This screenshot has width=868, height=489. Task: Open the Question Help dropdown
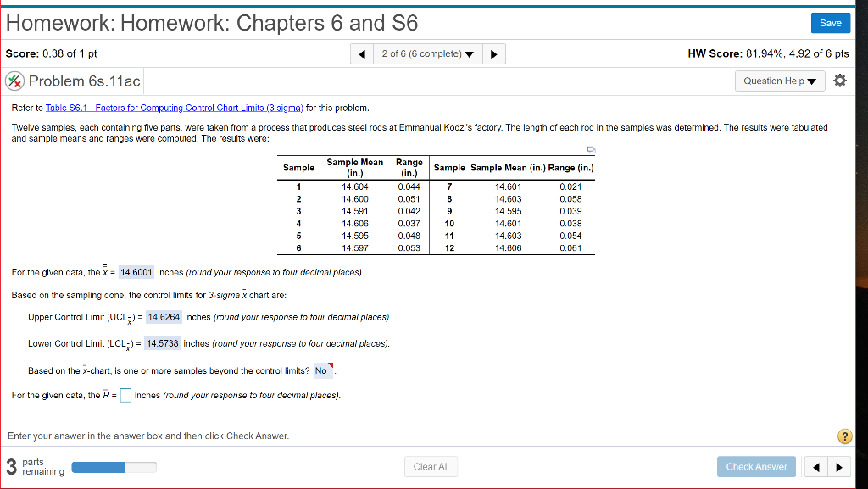click(780, 81)
